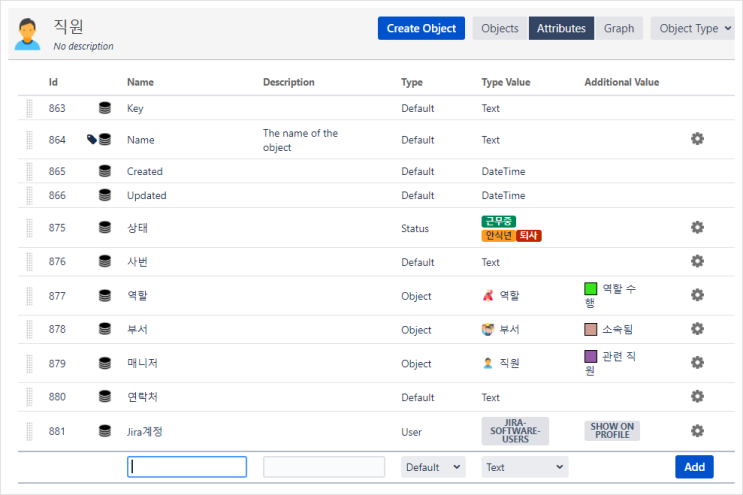Grab drag handle of row 875

coord(29,228)
